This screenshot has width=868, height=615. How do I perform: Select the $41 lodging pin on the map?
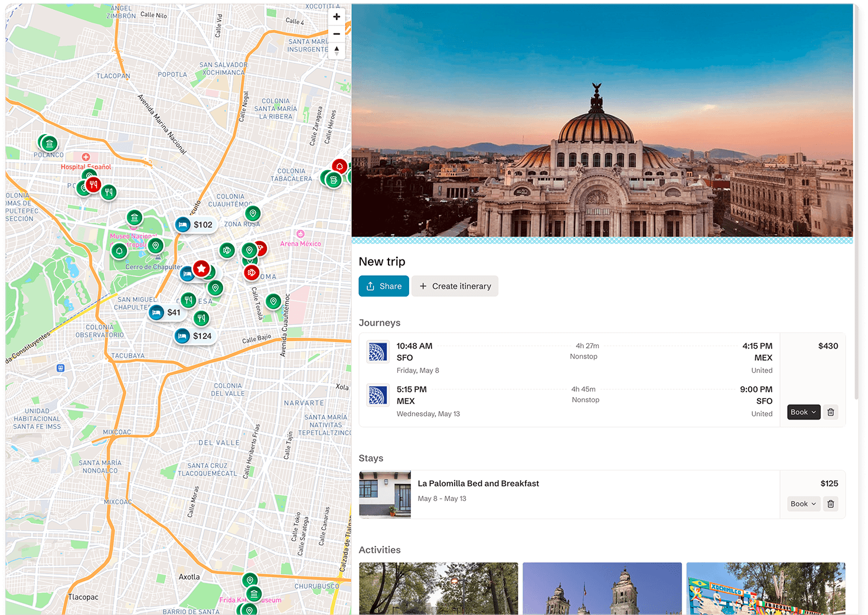167,312
